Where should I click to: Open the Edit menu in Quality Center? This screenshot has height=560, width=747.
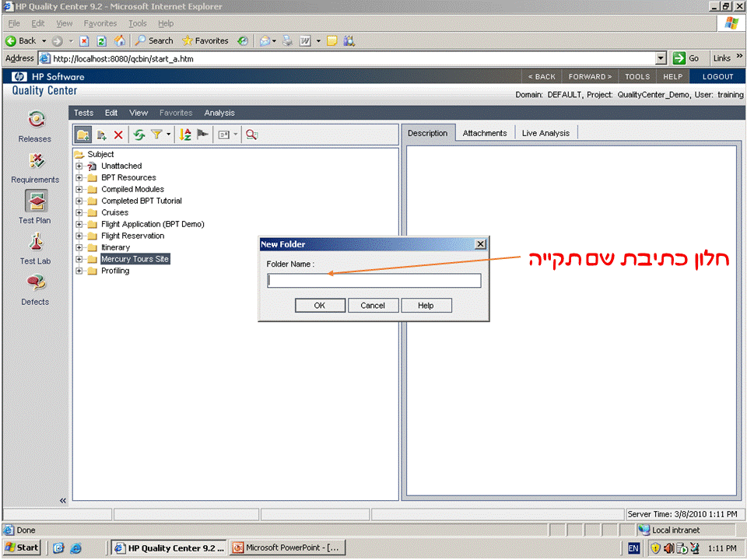click(x=111, y=113)
